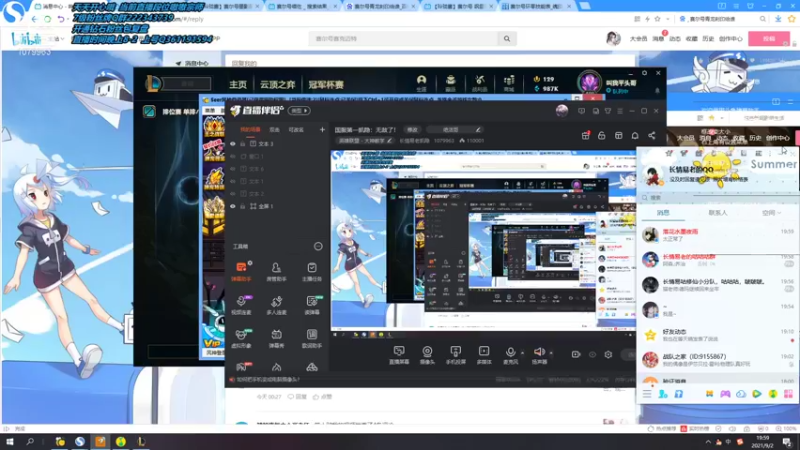Toggle visibility of layer 窗口 1

233,157
